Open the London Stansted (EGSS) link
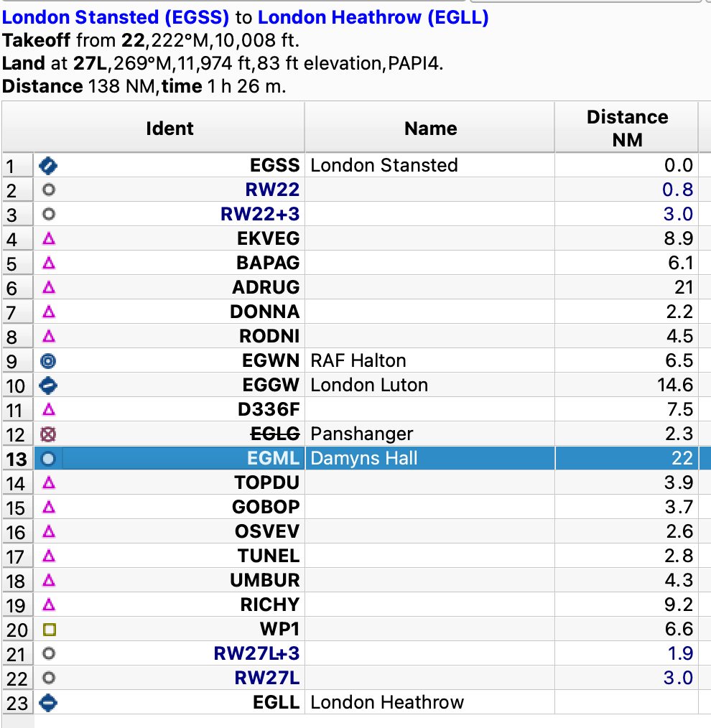Image resolution: width=711 pixels, height=728 pixels. (x=116, y=17)
